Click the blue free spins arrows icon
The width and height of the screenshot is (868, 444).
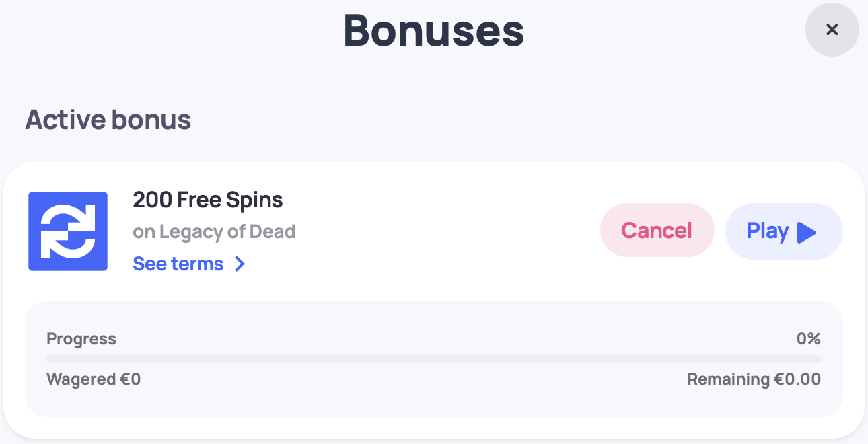[x=68, y=231]
